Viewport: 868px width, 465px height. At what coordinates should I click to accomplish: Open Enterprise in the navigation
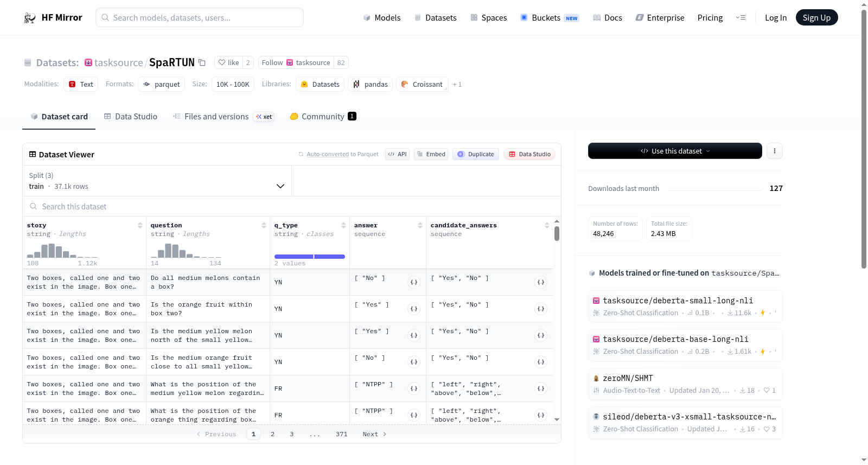point(660,18)
